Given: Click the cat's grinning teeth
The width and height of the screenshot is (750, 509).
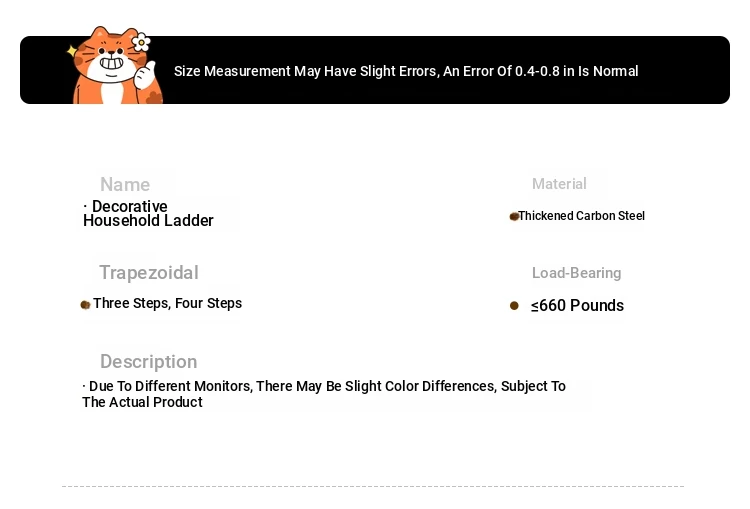Looking at the screenshot, I should coord(111,63).
